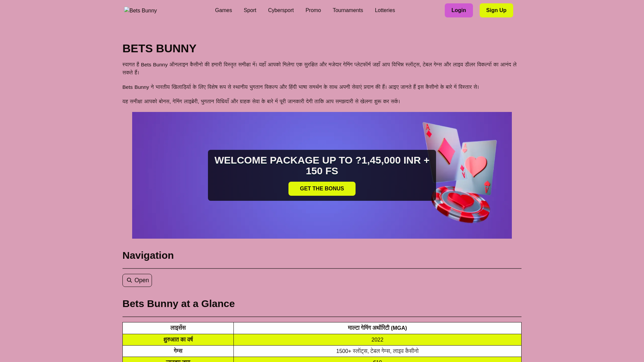The height and width of the screenshot is (362, 644).
Task: Click the Login button
Action: pyautogui.click(x=459, y=10)
